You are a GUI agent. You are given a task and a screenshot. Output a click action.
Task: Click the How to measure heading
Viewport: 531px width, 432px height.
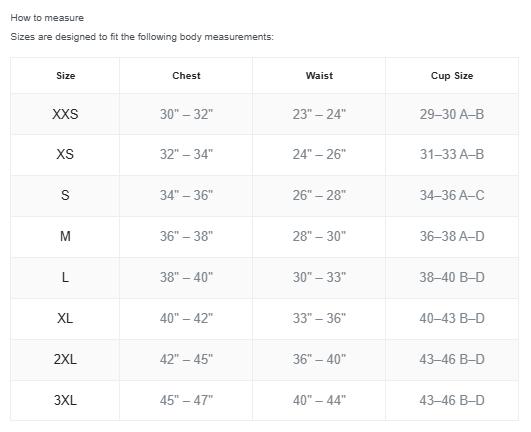coord(47,18)
